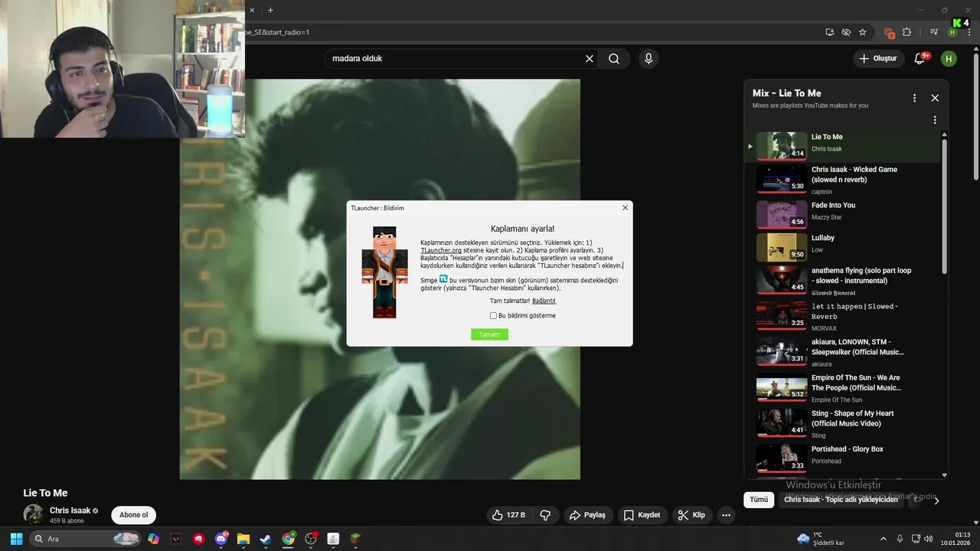Viewport: 980px width, 551px height.
Task: Save the video with Kaydet
Action: [642, 515]
